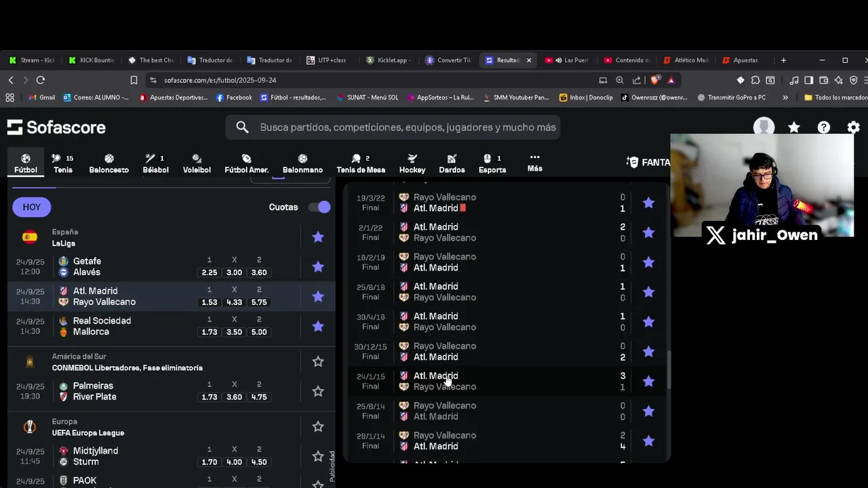868x488 pixels.
Task: Favorite the UEFA Europa League
Action: [x=318, y=427]
